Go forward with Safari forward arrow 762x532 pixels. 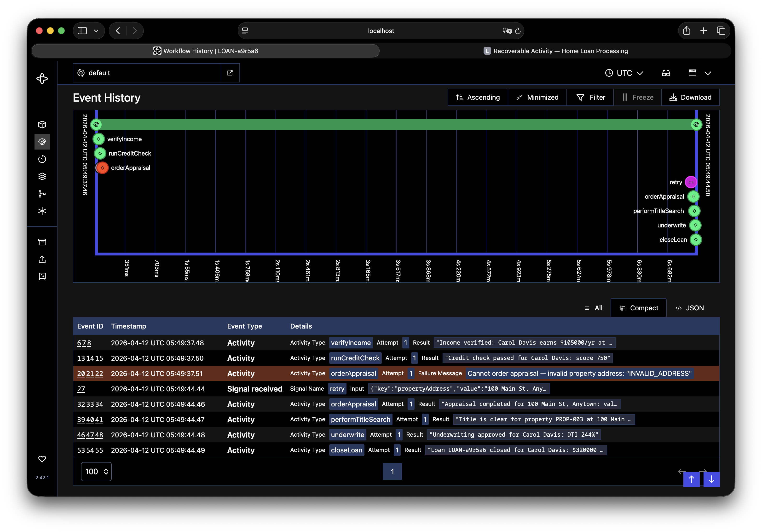pos(135,30)
